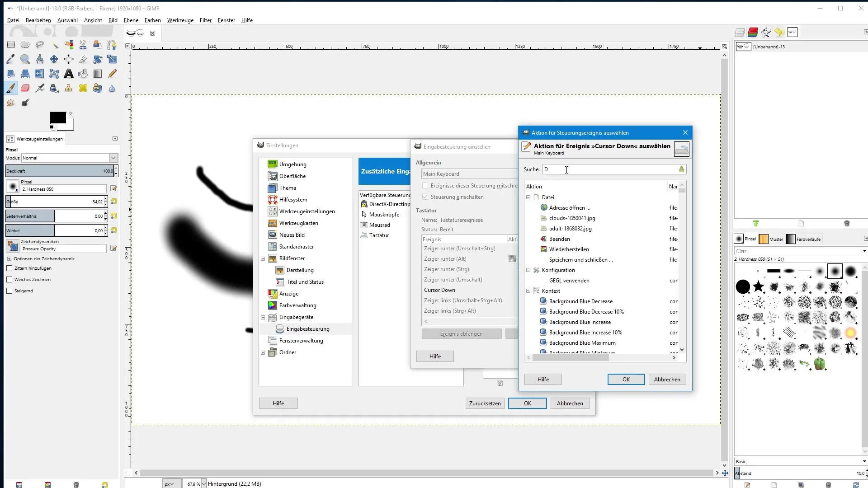Open the Modus Normal dropdown
The image size is (868, 488).
click(x=113, y=158)
